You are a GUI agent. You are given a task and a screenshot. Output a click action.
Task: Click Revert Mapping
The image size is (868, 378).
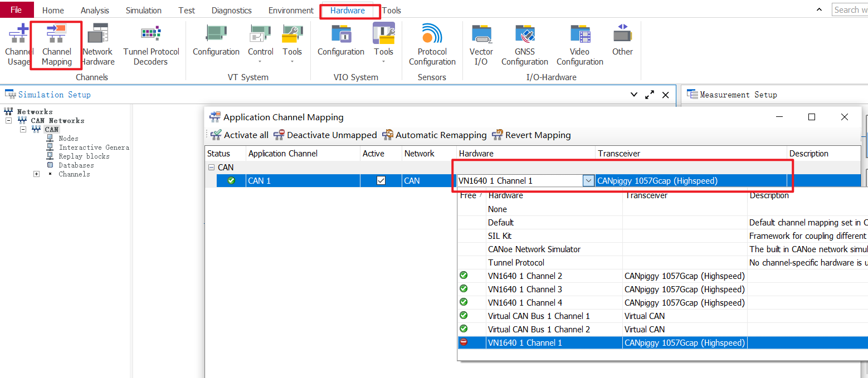tap(531, 135)
